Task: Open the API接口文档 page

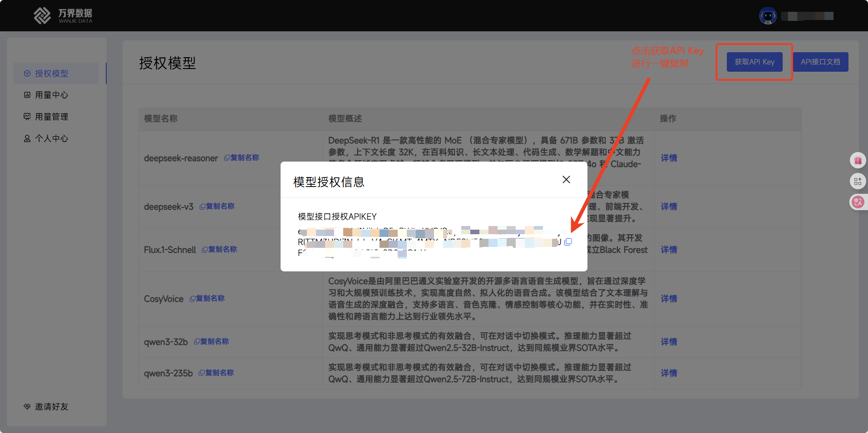Action: [820, 62]
